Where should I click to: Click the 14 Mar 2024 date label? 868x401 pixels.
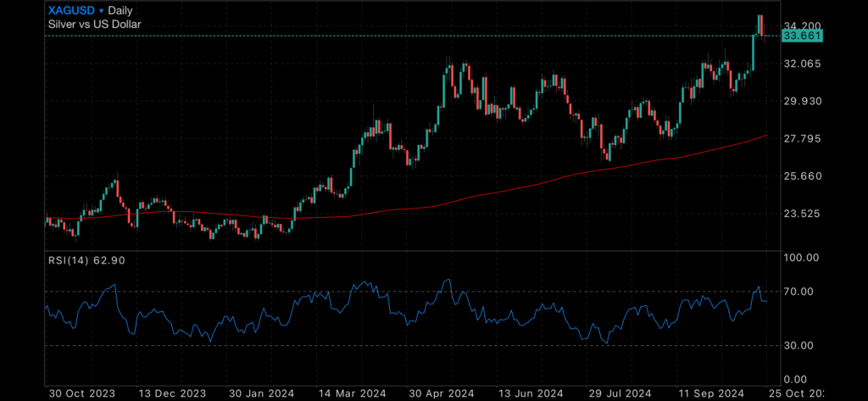[x=353, y=393]
